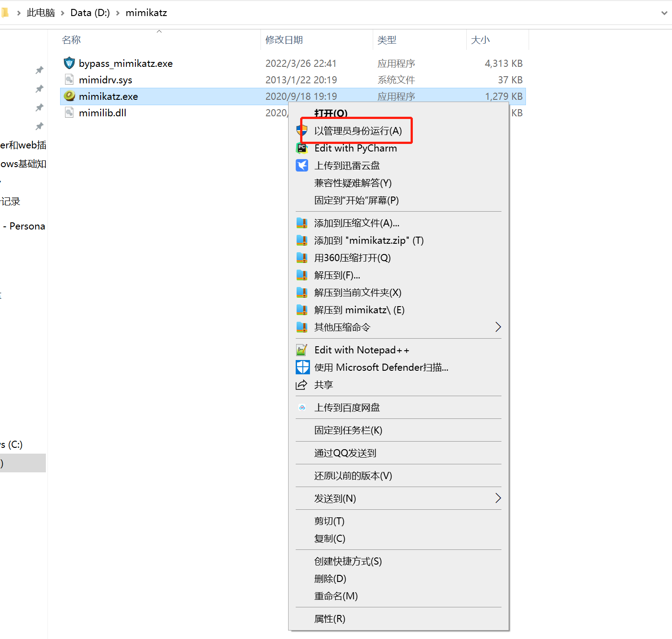Image resolution: width=672 pixels, height=639 pixels.
Task: Select 剪切(T) to cut the file
Action: (x=329, y=521)
